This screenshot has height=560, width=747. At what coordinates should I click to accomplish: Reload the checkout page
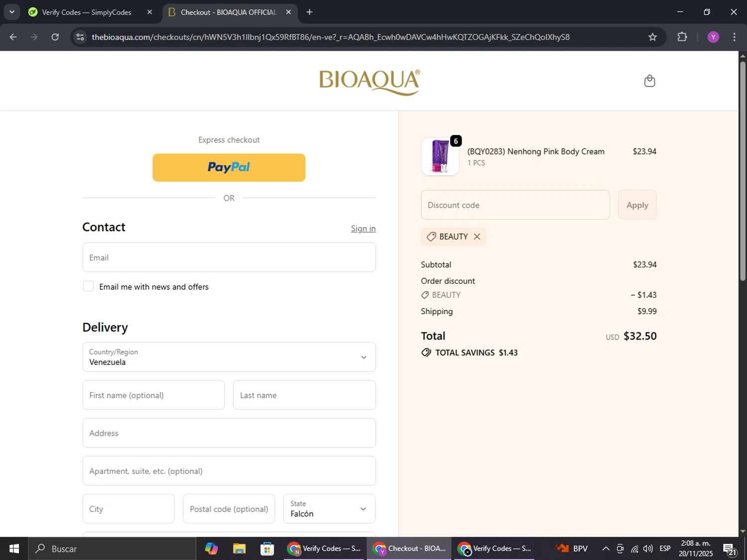(55, 37)
